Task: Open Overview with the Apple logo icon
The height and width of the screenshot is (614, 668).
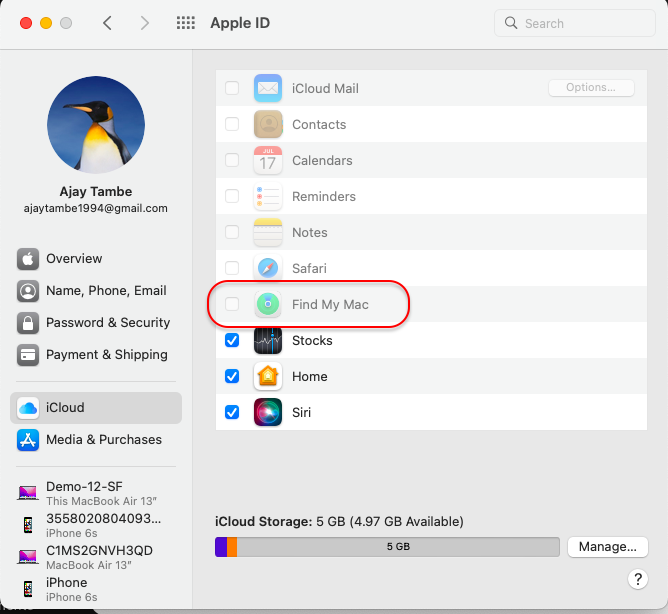Action: (28, 259)
